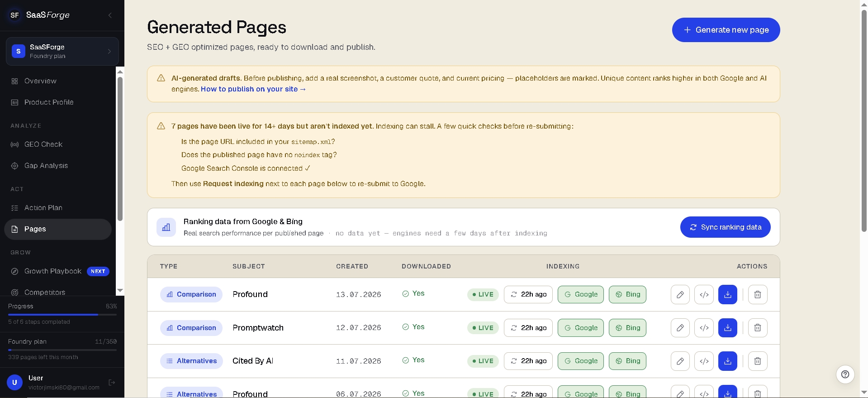This screenshot has height=398, width=868.
Task: Download the Profound comparison page dated 13.07.2026
Action: click(727, 294)
